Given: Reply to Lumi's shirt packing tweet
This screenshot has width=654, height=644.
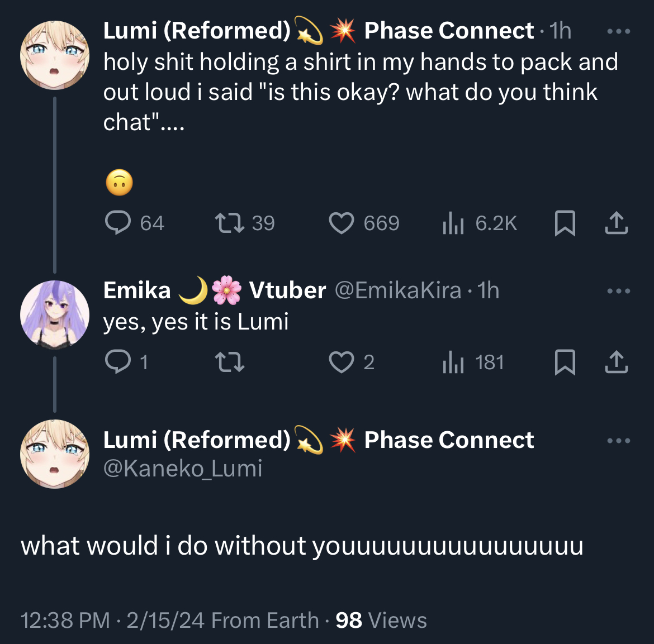Looking at the screenshot, I should (x=118, y=223).
